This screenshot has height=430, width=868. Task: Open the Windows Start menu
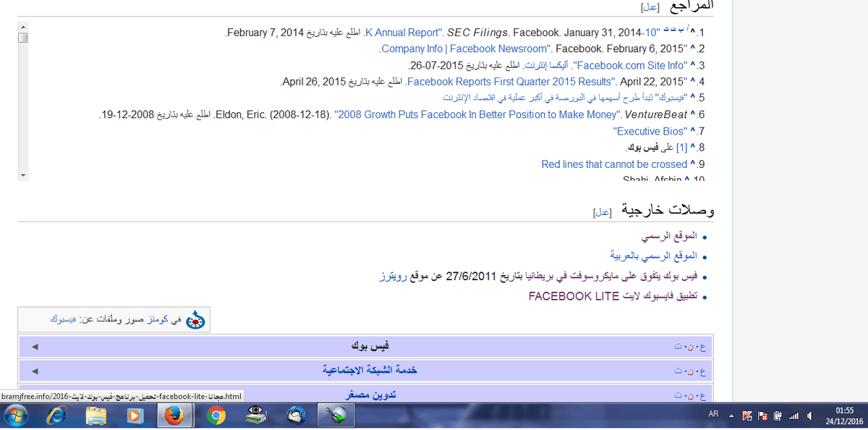coord(16,416)
